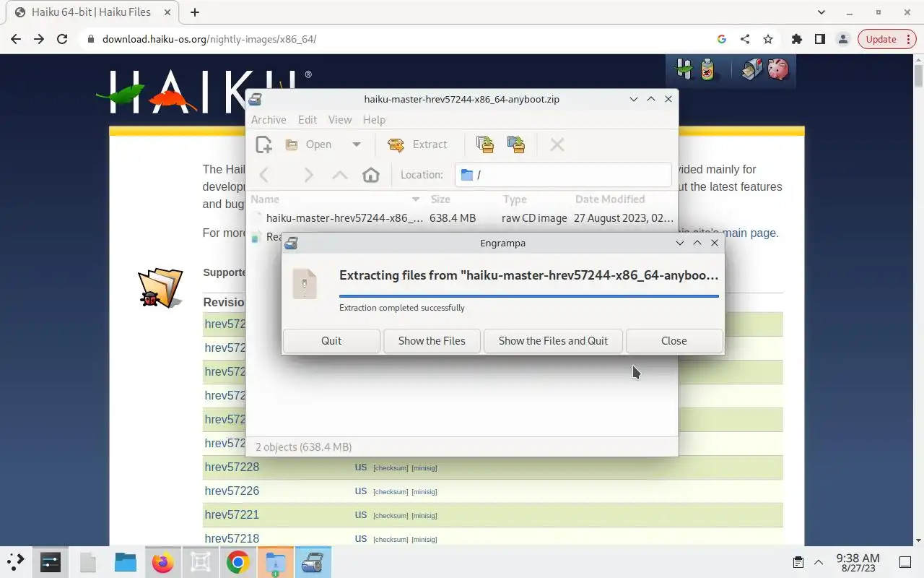Launch Firefox from the taskbar
The height and width of the screenshot is (578, 924).
pos(163,562)
